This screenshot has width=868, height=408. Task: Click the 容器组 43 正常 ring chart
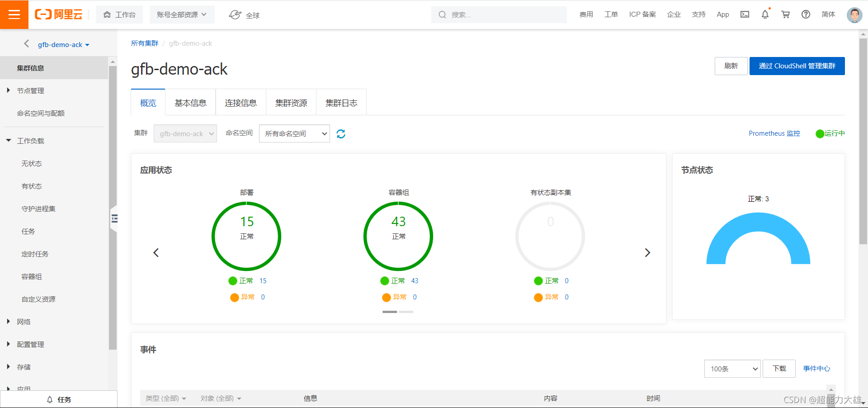click(x=398, y=236)
